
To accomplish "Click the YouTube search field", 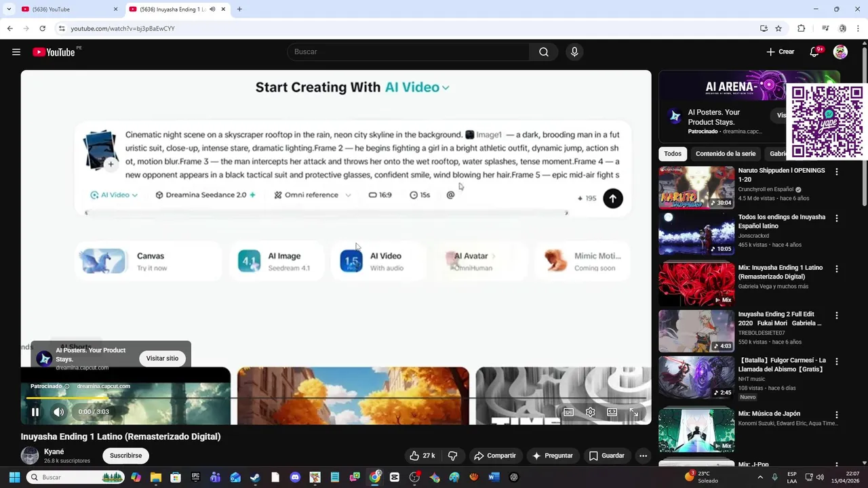I will coord(408,52).
